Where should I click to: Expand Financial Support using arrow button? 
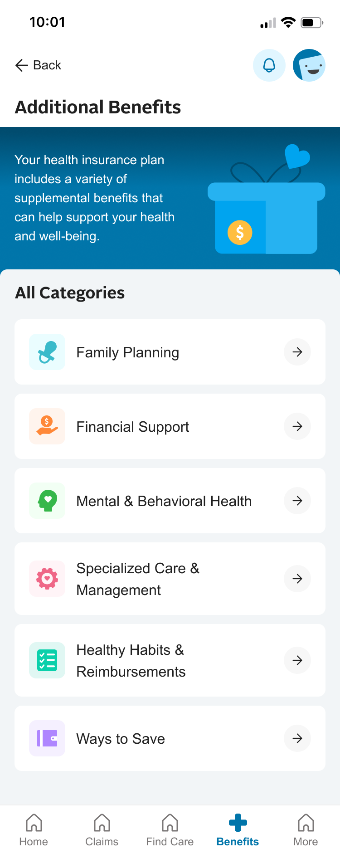pos(297,426)
